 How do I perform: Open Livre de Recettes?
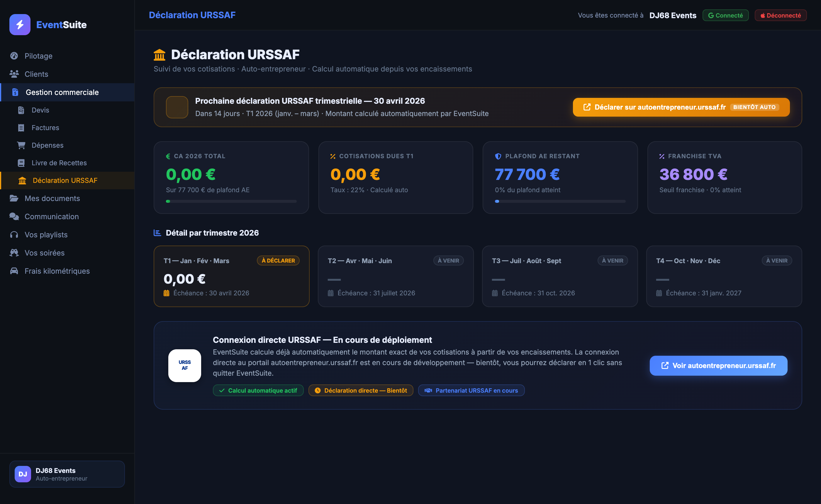click(59, 163)
